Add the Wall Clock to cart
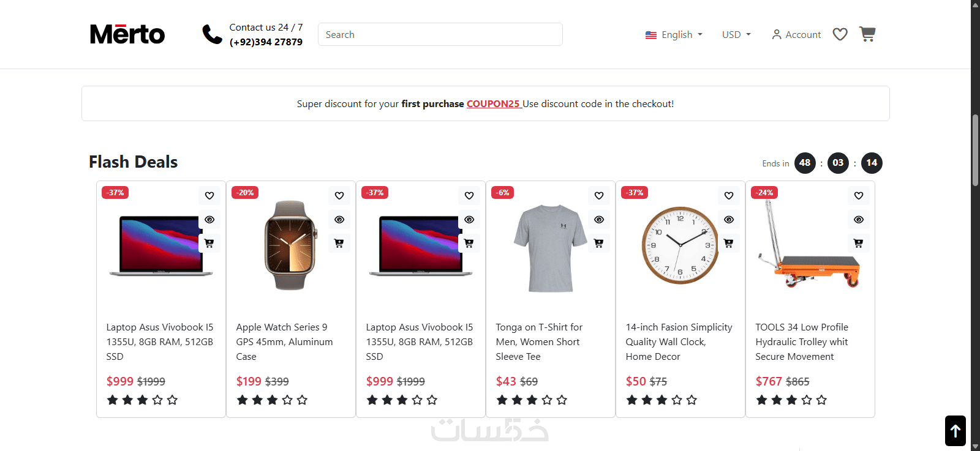The height and width of the screenshot is (451, 980). tap(728, 244)
